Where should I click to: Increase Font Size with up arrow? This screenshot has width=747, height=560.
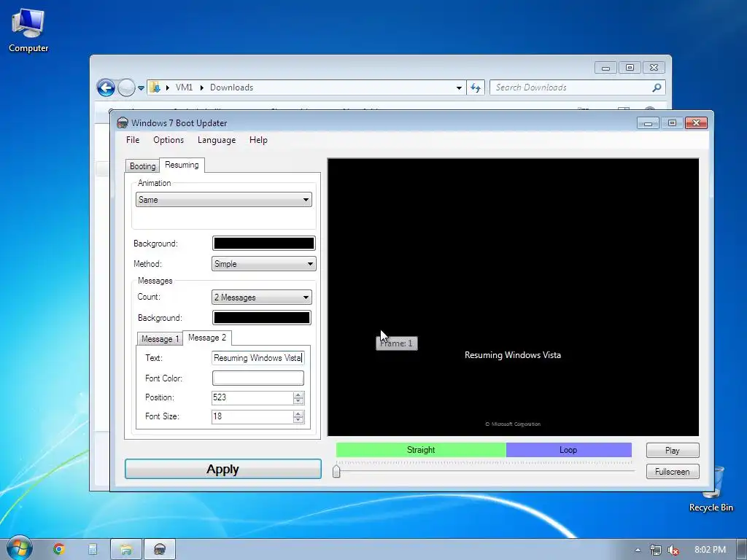[298, 414]
